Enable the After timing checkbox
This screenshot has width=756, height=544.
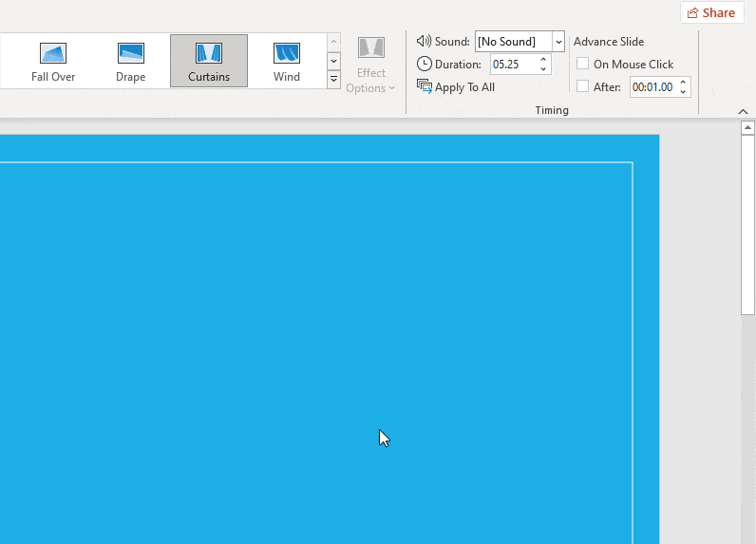point(582,86)
